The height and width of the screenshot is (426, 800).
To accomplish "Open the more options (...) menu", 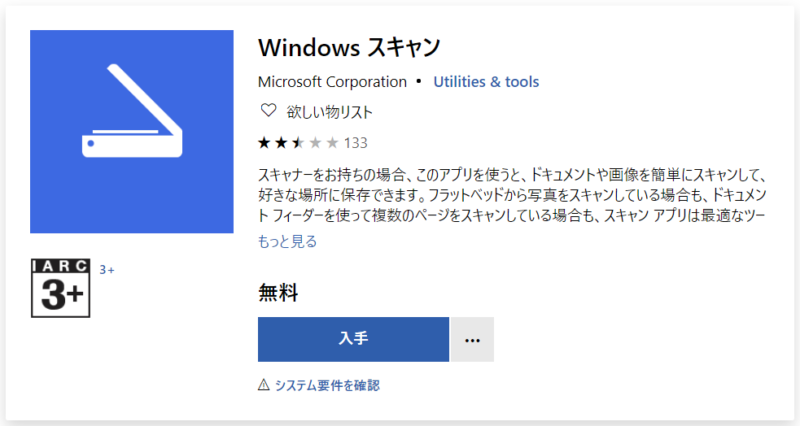I will (x=472, y=340).
